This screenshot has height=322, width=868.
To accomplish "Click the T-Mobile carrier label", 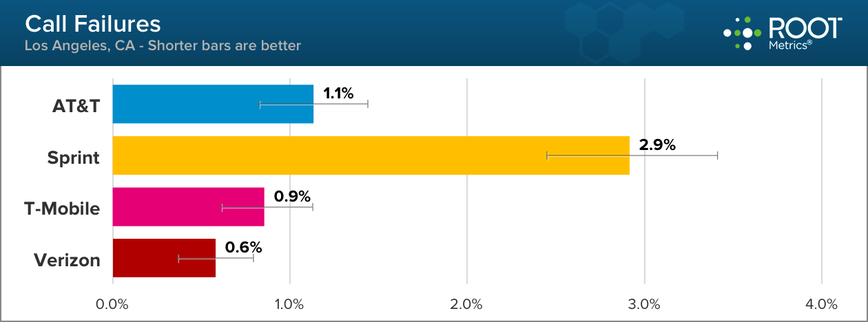I will [63, 208].
